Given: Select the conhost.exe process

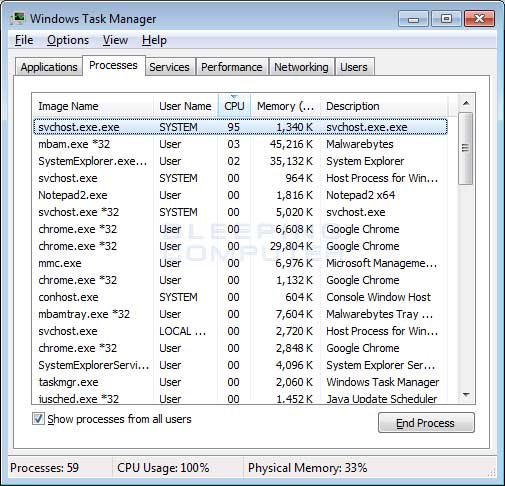Looking at the screenshot, I should [x=240, y=297].
